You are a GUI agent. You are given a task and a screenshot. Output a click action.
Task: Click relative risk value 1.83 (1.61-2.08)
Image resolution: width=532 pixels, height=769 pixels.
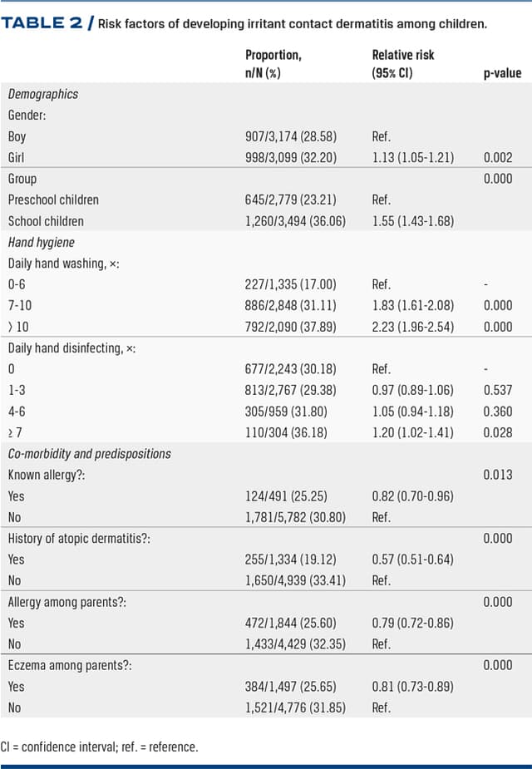(x=412, y=305)
